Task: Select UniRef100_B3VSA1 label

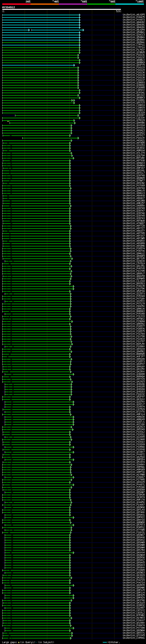Action: click(x=133, y=93)
